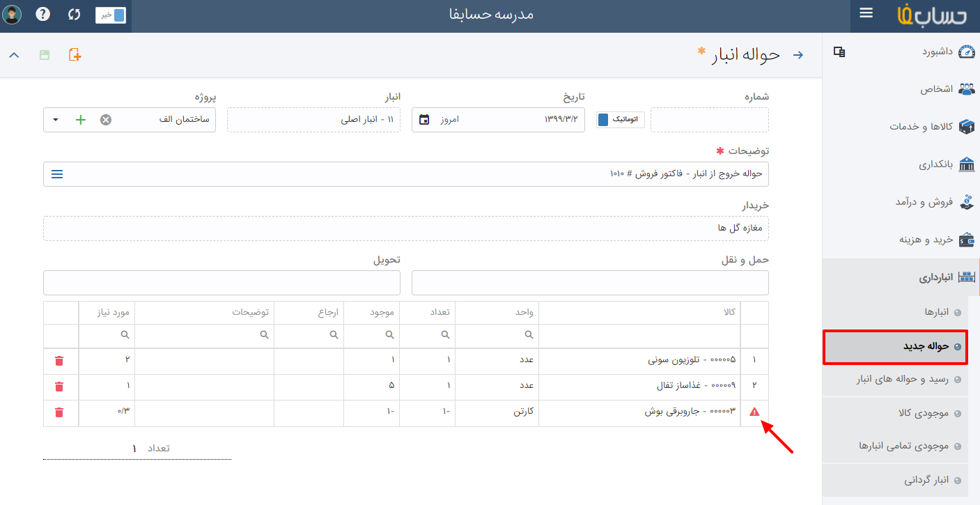980x505 pixels.
Task: Click the ۰/۳ required quantity cell
Action: click(107, 412)
